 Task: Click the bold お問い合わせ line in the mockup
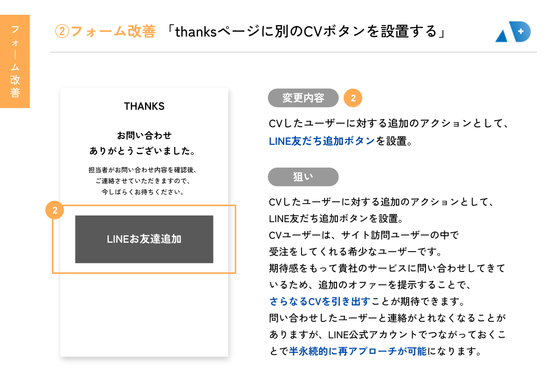pyautogui.click(x=144, y=135)
